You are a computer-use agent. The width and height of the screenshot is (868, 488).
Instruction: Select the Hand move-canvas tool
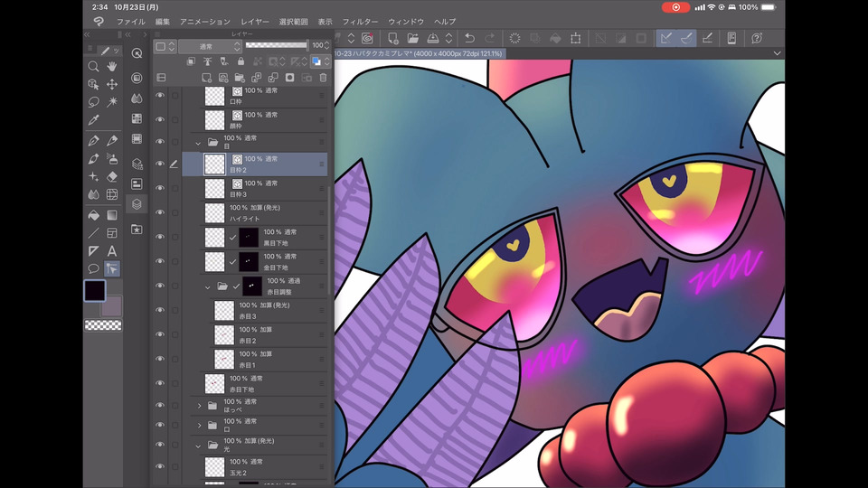pyautogui.click(x=112, y=66)
